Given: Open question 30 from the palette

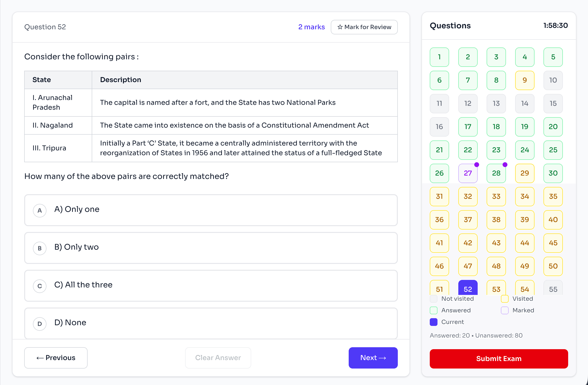Looking at the screenshot, I should (553, 173).
